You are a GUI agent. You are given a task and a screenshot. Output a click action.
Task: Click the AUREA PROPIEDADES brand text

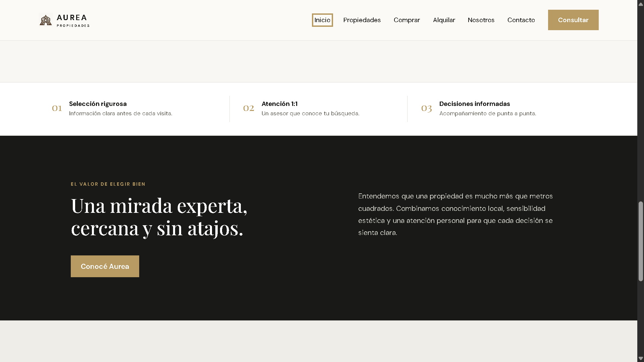(73, 20)
